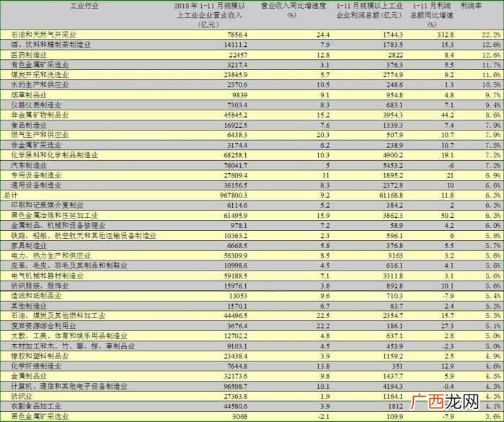Click the 电气机械和器材制造业 row name
Viewport: 504px width, 422px height.
[48, 276]
